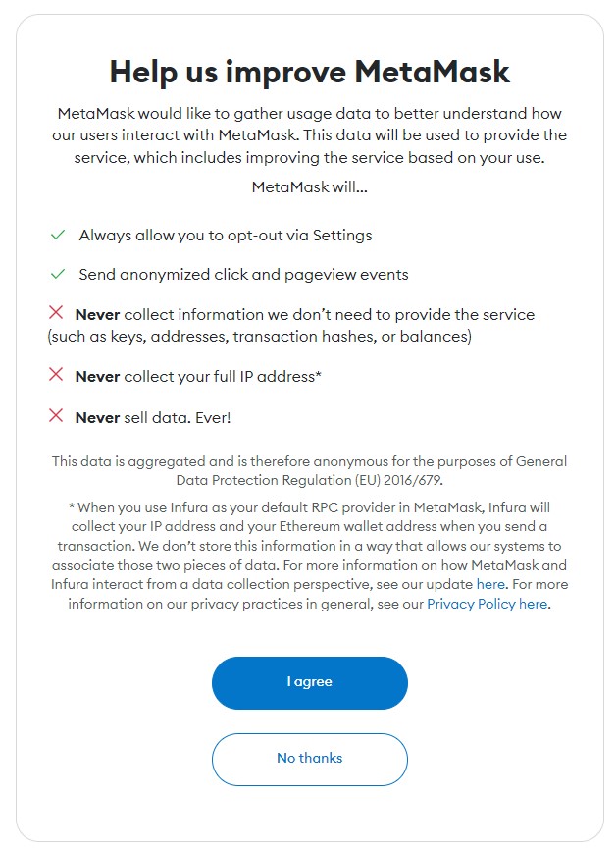The height and width of the screenshot is (850, 616).
Task: Click the I agree button
Action: [x=309, y=682]
